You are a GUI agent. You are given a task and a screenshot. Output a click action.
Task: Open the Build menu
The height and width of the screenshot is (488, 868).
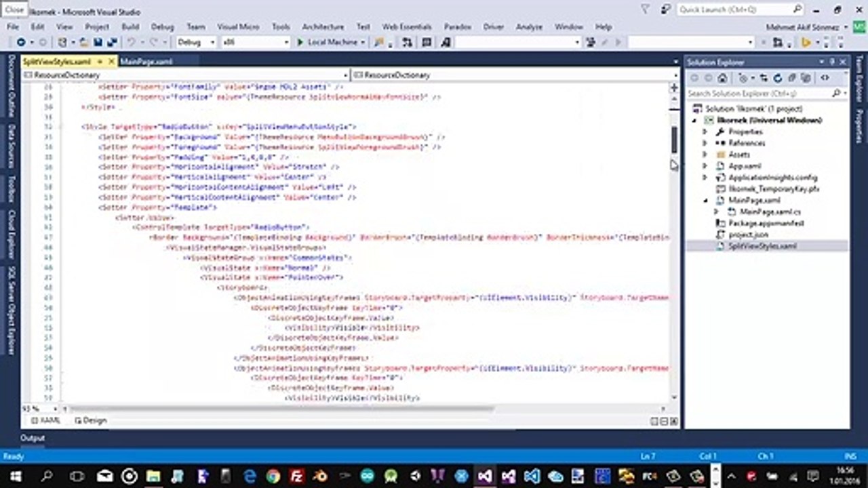click(130, 27)
